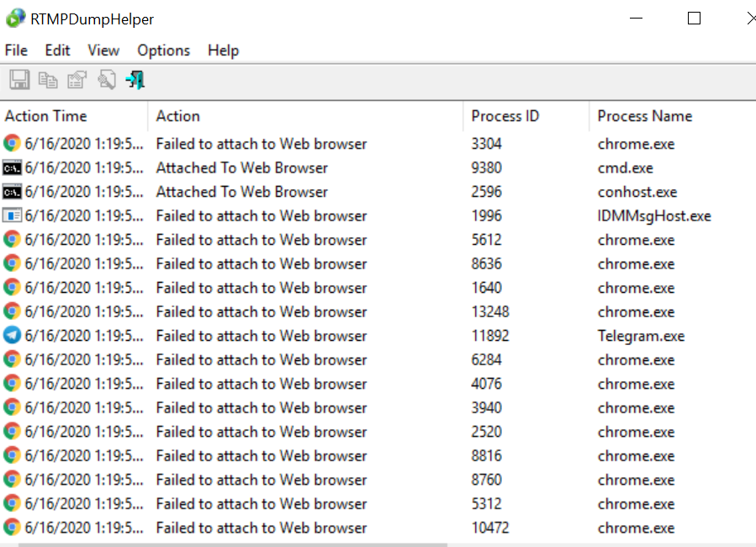Select the cmd.exe row icon
The width and height of the screenshot is (756, 547).
coord(12,167)
